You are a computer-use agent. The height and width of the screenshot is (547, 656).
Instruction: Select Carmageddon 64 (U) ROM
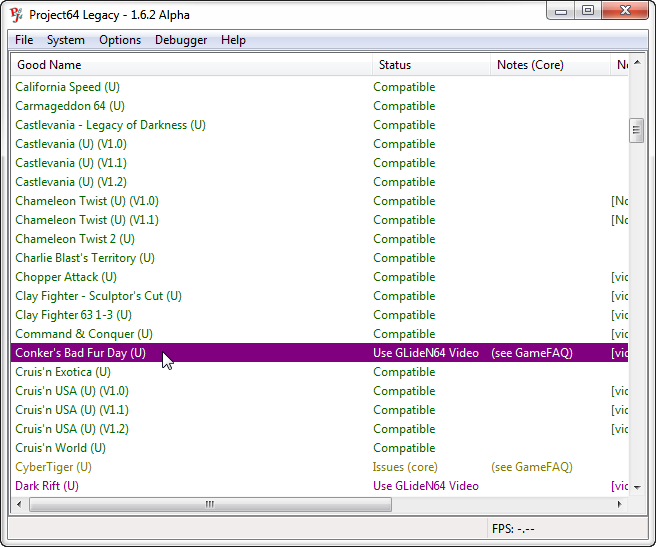320,106
